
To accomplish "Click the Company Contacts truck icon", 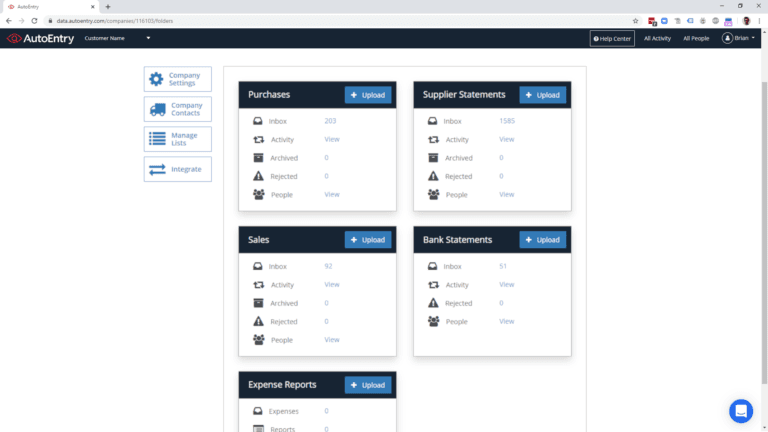I will coord(156,110).
